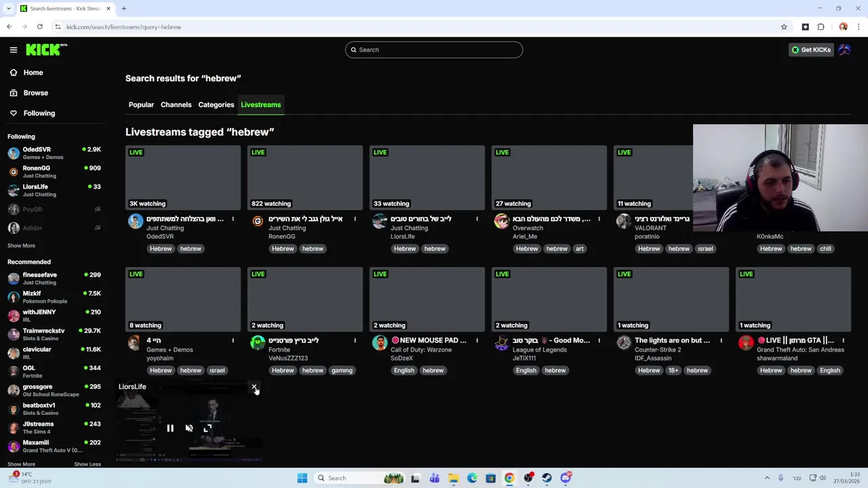
Task: Reload the page in Chrome
Action: click(40, 27)
